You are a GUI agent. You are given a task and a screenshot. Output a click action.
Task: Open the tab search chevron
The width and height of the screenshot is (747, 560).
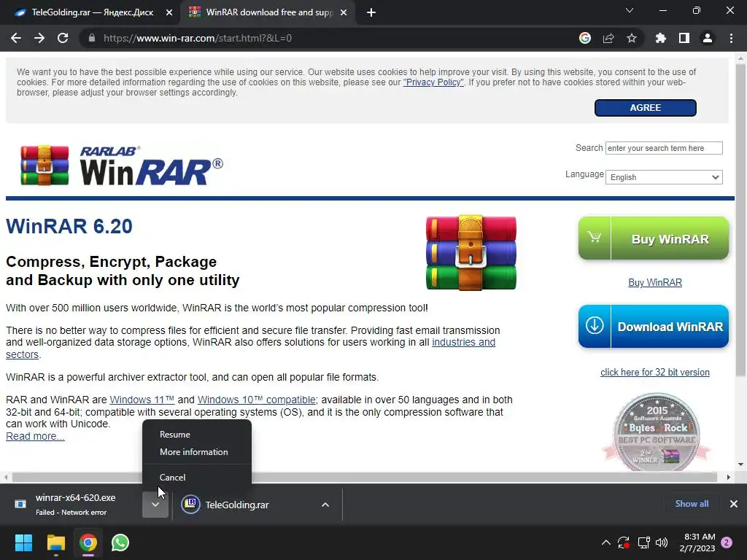coord(630,10)
